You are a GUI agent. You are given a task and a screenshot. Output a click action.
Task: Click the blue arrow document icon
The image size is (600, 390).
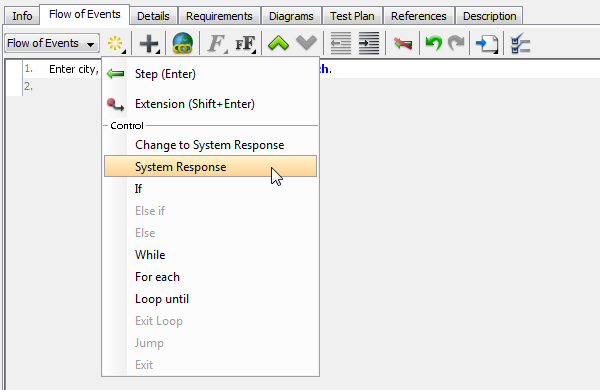coord(487,44)
